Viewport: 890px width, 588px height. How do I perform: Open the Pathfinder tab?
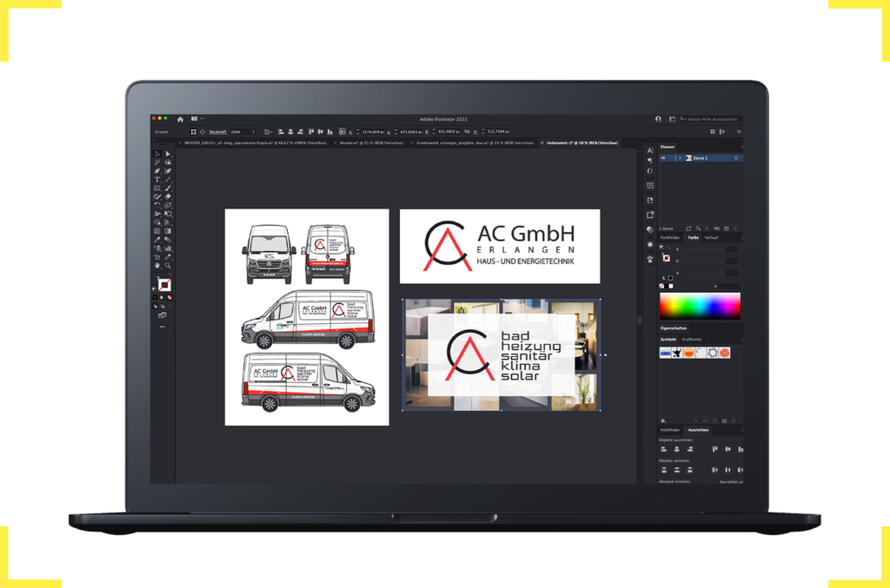tap(670, 430)
